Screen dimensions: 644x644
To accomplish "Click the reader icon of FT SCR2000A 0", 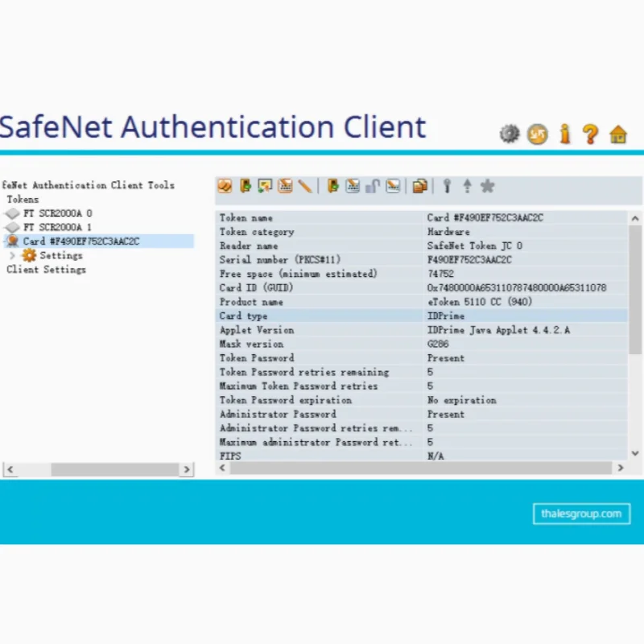I will pyautogui.click(x=12, y=213).
